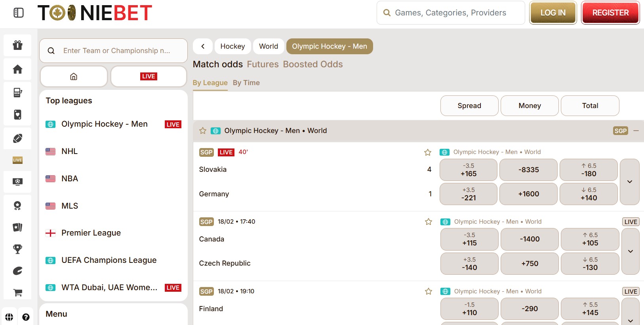Image resolution: width=644 pixels, height=325 pixels.
Task: Open the promotions gift icon in the sidebar
Action: 17,45
